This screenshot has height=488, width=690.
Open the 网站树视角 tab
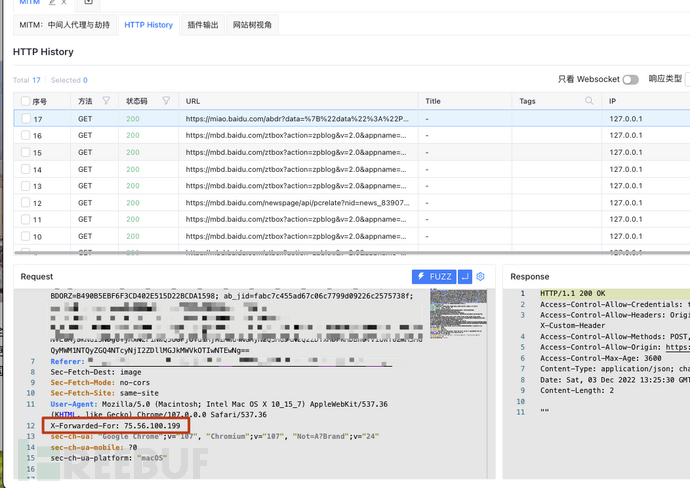point(252,25)
